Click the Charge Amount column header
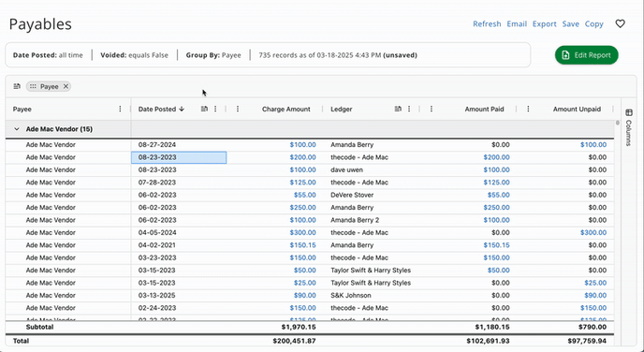Screen dimensions: 644x352 [x=286, y=109]
